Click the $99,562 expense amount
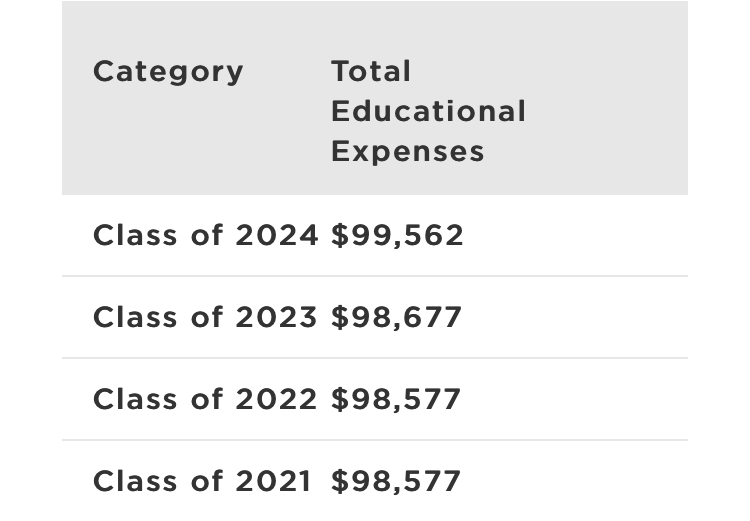 (398, 235)
